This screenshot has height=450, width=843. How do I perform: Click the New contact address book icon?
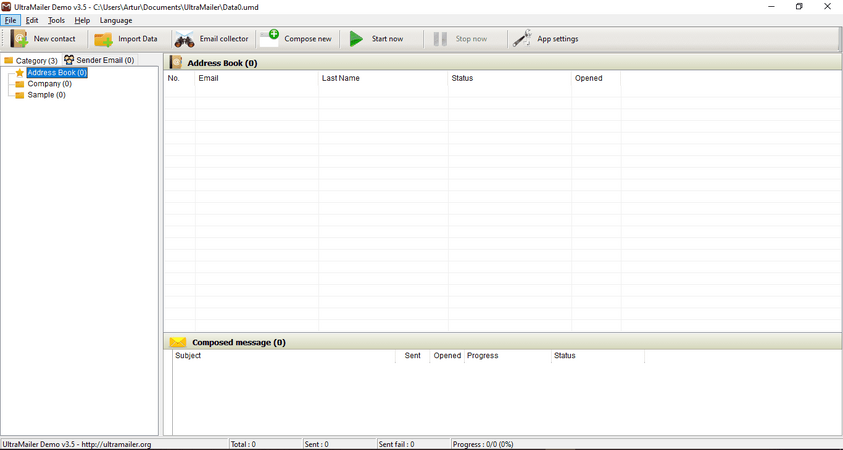(19, 39)
